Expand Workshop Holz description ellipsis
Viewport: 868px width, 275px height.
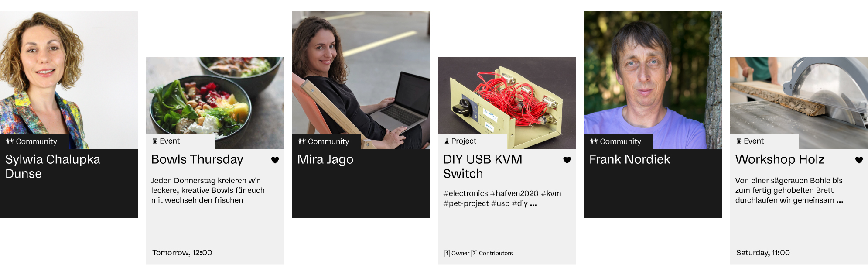click(x=840, y=201)
